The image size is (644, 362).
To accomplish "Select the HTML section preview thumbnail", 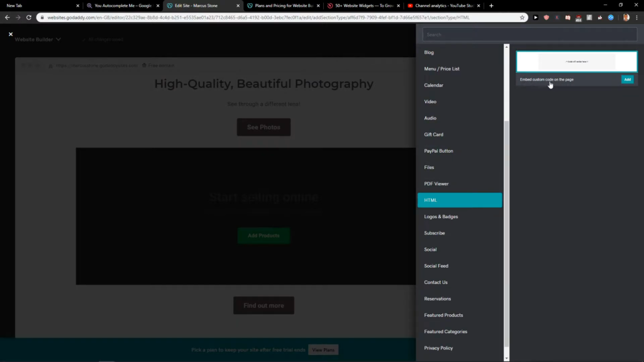I will point(576,62).
